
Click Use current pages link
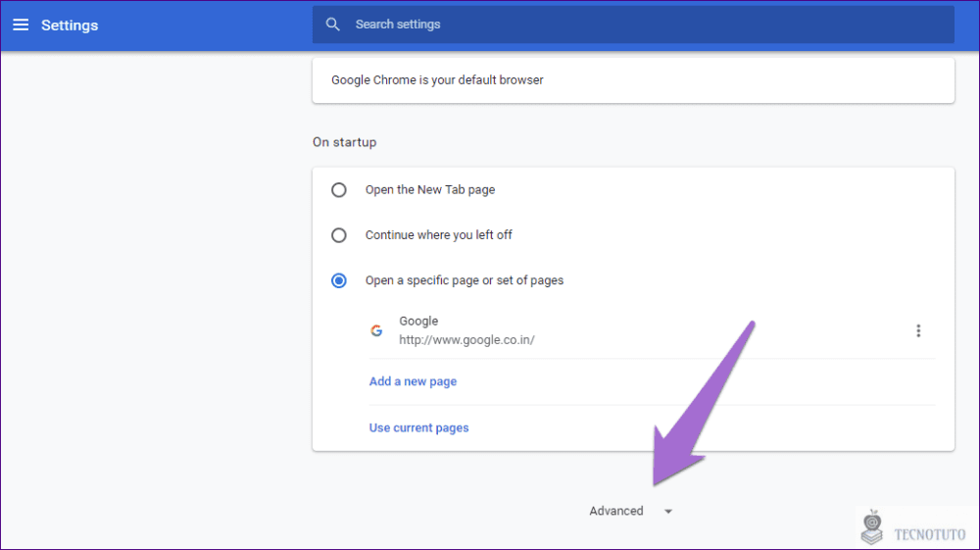point(418,428)
